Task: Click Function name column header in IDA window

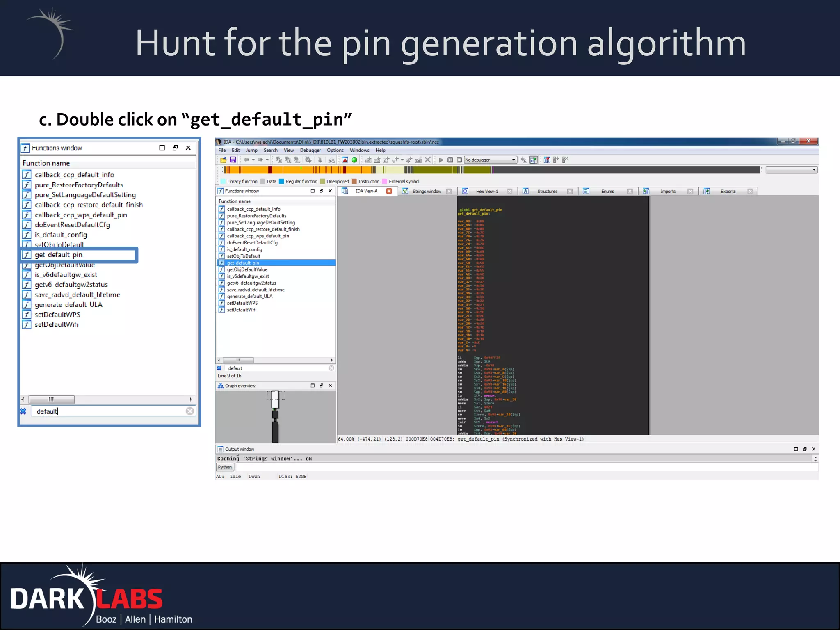Action: pyautogui.click(x=275, y=201)
